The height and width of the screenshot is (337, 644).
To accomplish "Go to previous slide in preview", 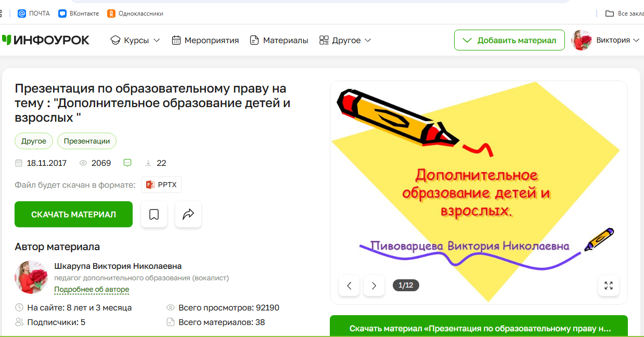I will [349, 286].
